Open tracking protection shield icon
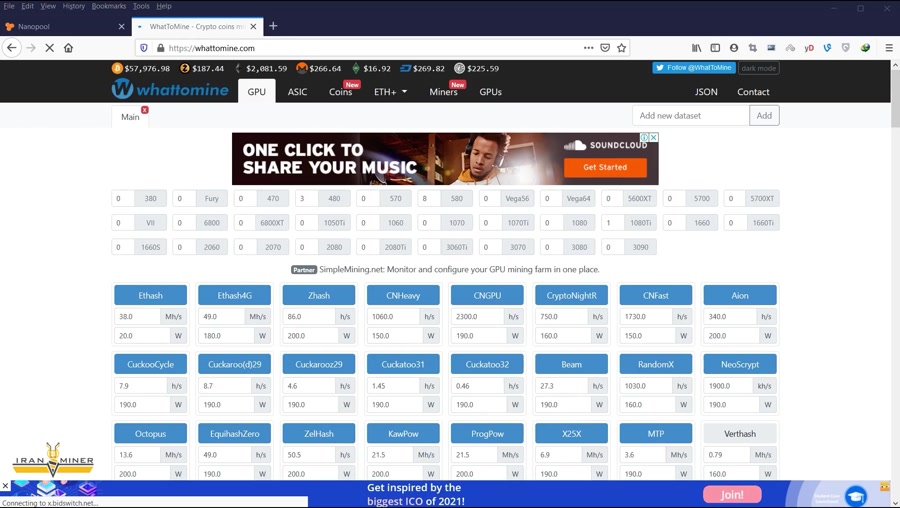 pos(143,48)
